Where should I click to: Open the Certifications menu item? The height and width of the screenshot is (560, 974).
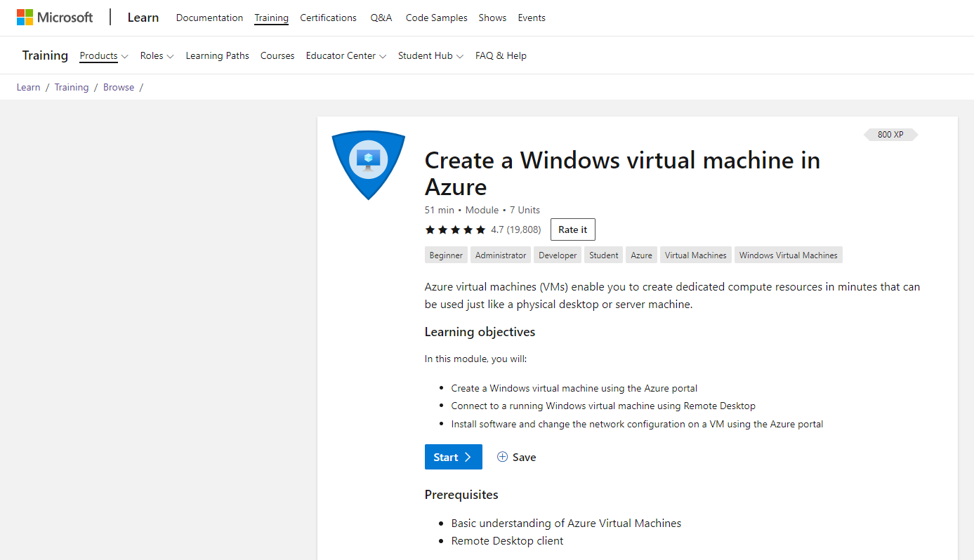[328, 18]
